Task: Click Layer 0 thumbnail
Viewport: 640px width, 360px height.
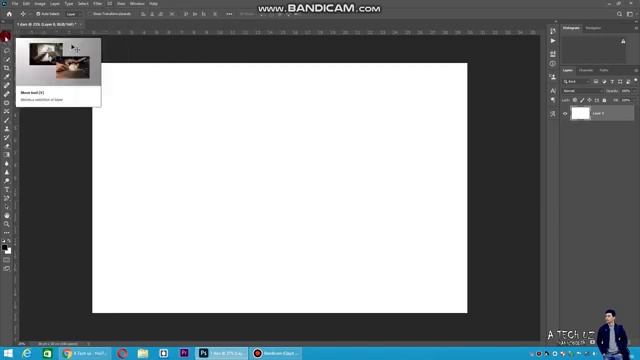Action: 580,113
